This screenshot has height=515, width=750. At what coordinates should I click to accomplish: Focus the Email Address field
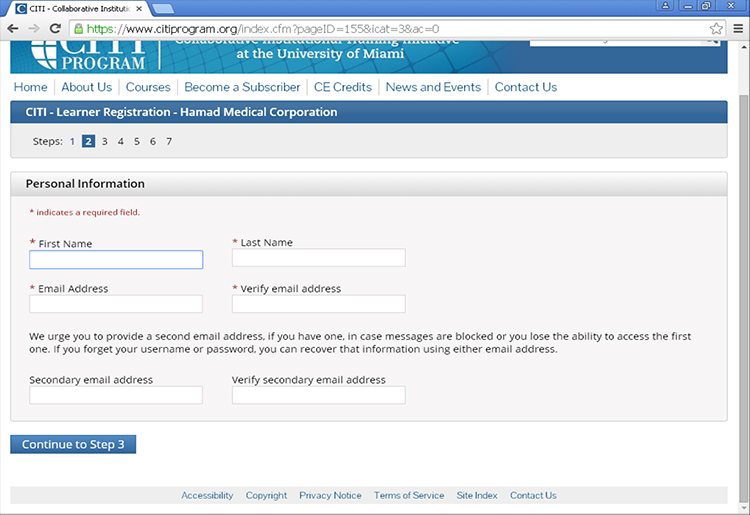[116, 304]
